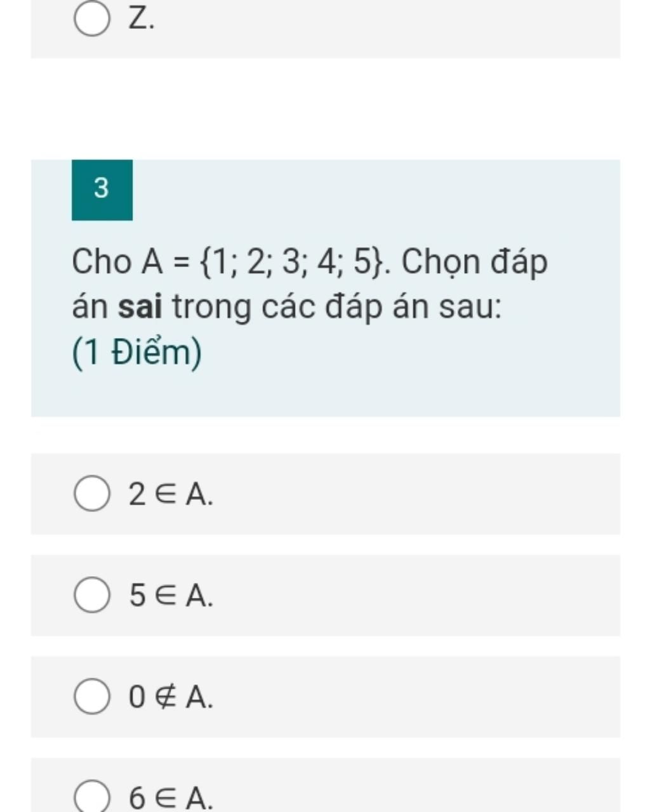Viewport: 650px width, 812px height.
Task: Select the radio button for option Z.
Action: 92,19
